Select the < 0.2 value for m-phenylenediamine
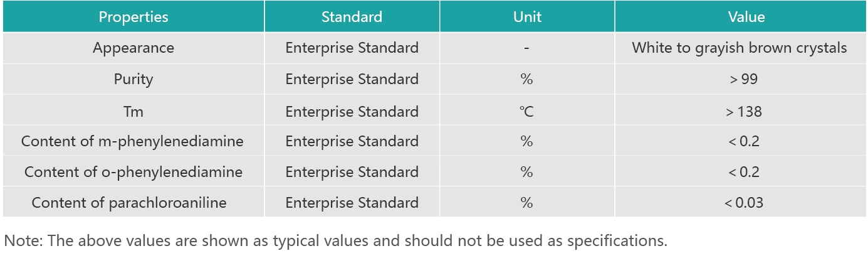 pos(744,142)
